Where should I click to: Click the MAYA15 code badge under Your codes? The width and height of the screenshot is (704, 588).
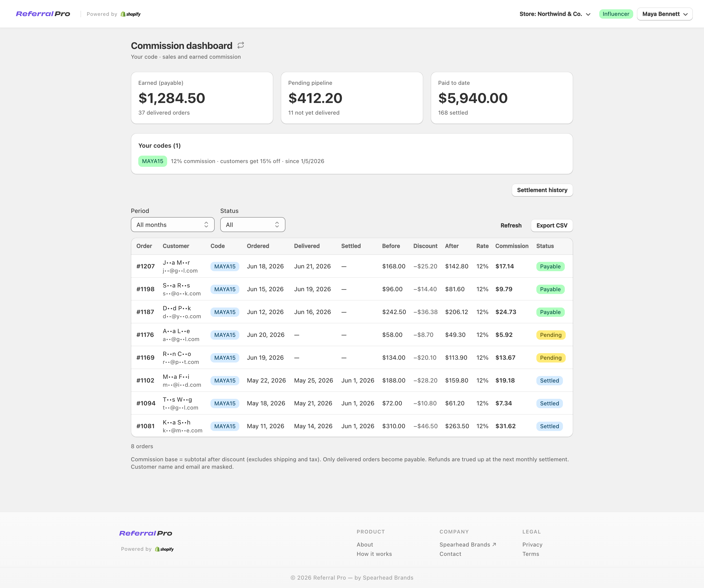152,161
